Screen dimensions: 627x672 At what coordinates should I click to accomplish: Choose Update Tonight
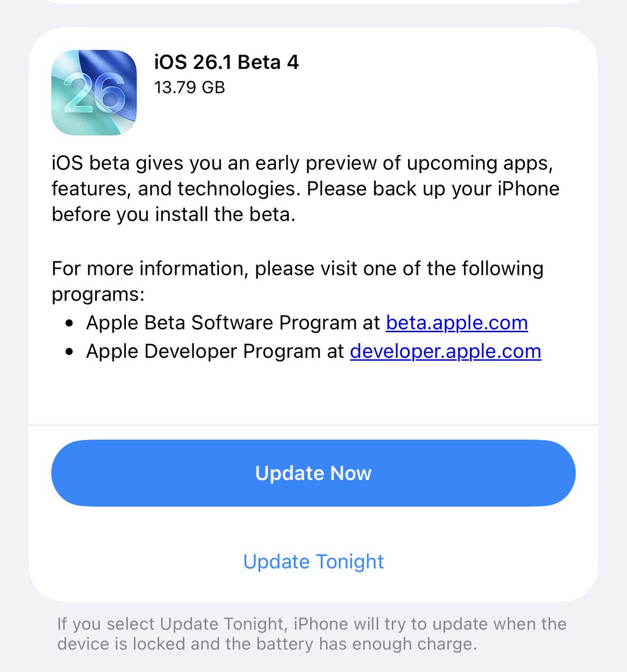[313, 561]
